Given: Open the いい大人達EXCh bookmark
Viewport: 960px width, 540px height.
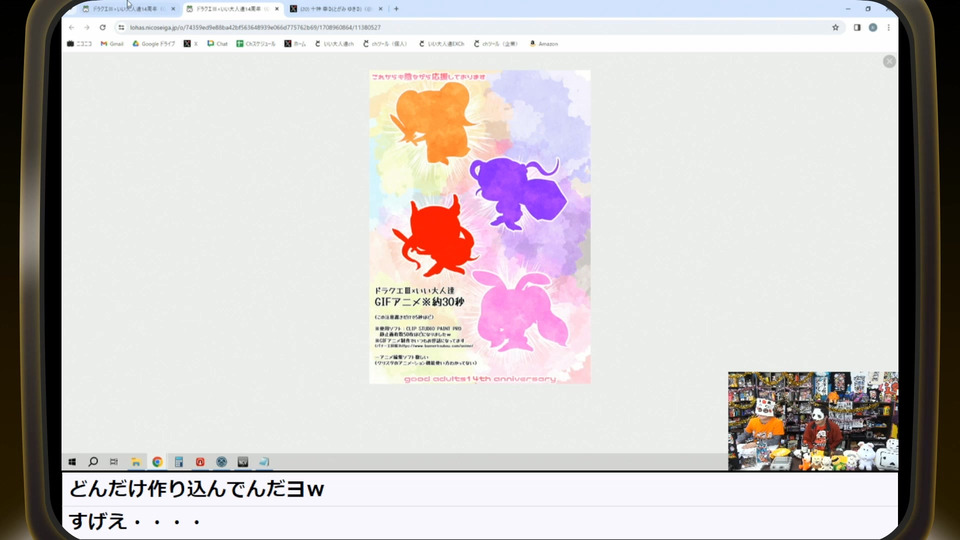Looking at the screenshot, I should [x=441, y=44].
